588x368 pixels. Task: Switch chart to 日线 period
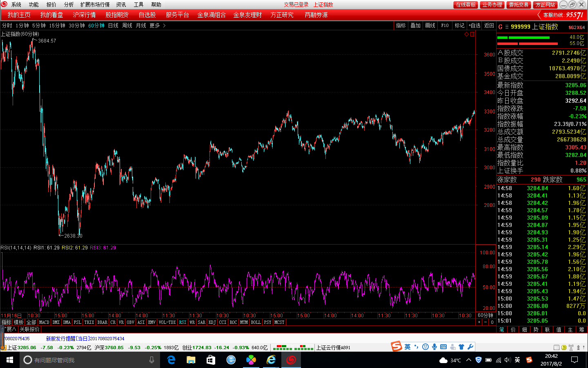click(113, 25)
